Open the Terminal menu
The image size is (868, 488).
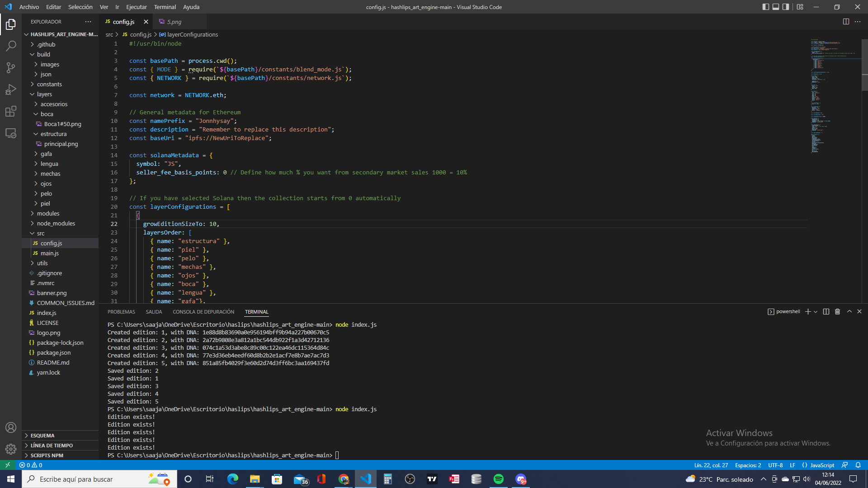point(165,7)
